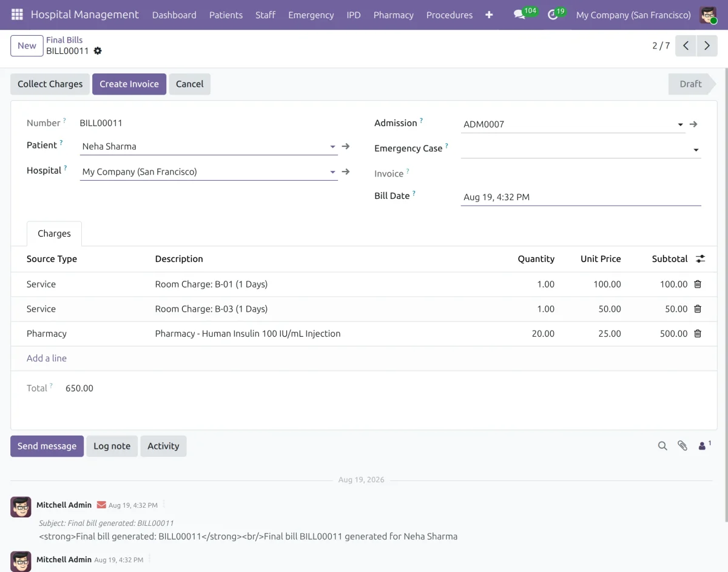Show followers list icon
This screenshot has width=728, height=572.
[704, 446]
